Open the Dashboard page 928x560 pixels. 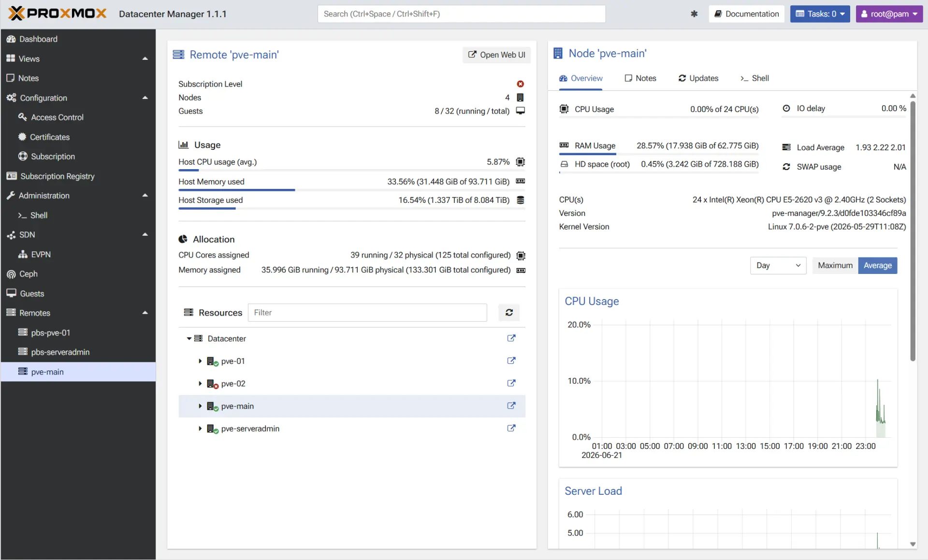pos(78,39)
